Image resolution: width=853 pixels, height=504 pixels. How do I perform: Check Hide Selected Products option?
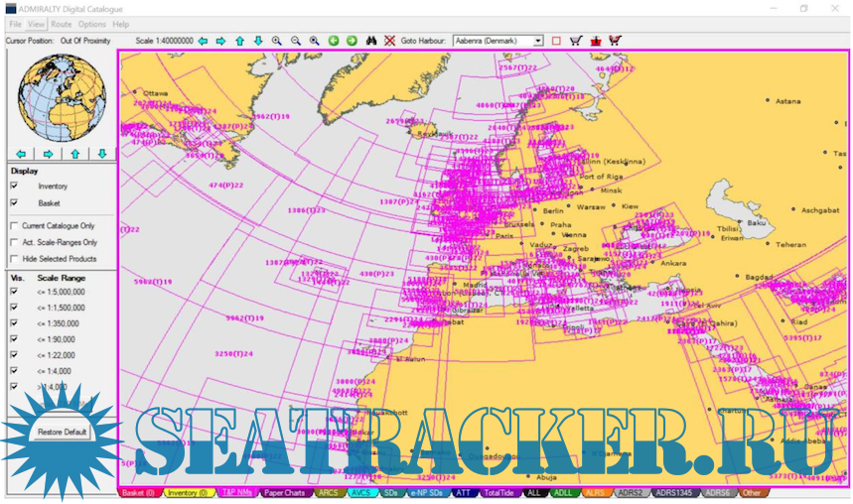(x=15, y=258)
